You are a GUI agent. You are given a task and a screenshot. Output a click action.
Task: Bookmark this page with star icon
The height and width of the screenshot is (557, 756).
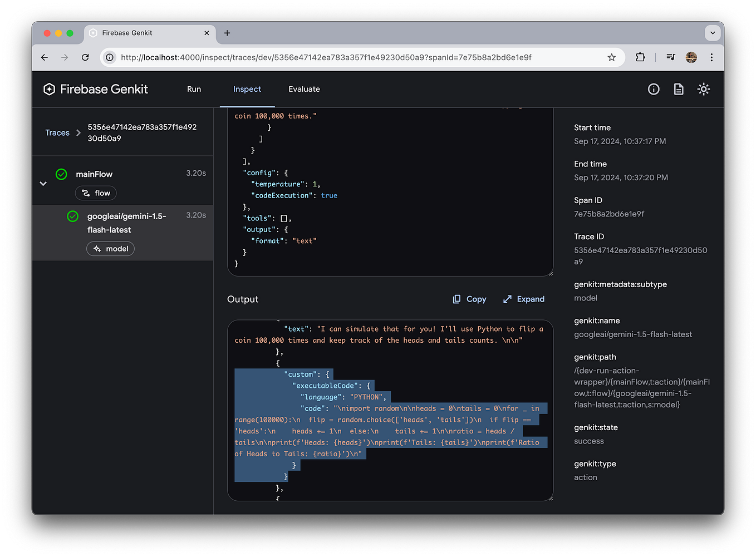tap(612, 57)
